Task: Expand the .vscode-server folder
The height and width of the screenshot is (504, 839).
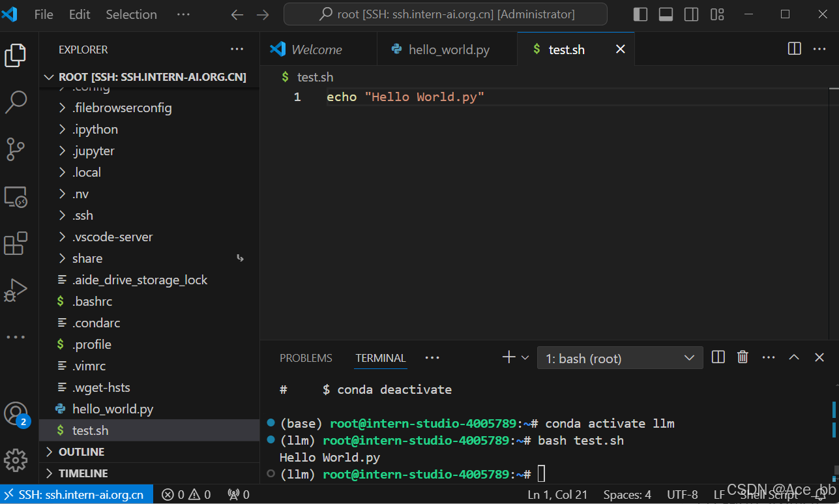Action: (149, 237)
